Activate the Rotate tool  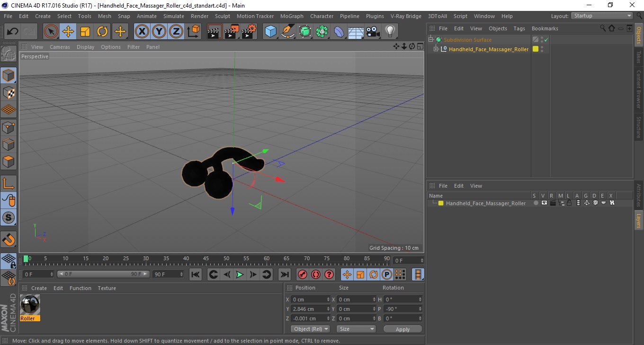tap(102, 32)
